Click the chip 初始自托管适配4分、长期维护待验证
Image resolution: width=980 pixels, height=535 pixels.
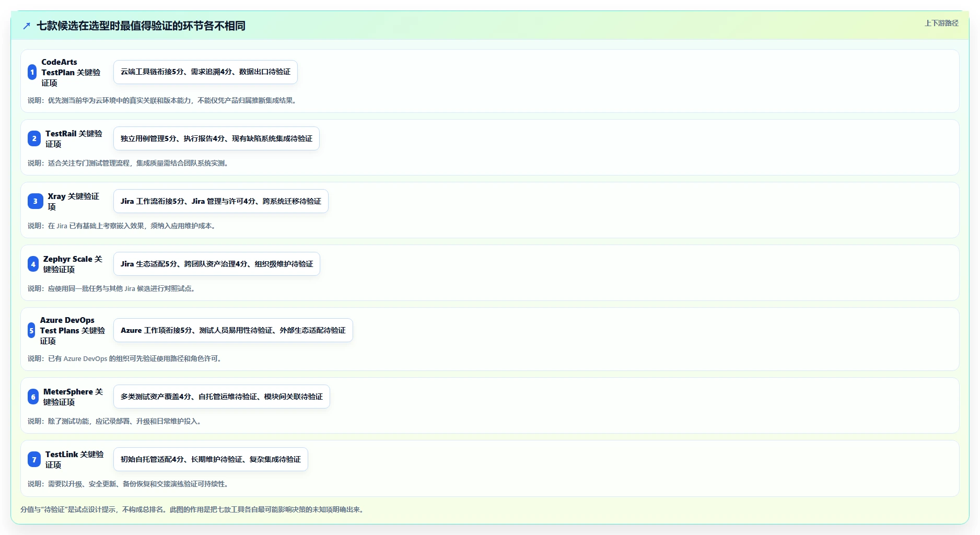coord(211,459)
